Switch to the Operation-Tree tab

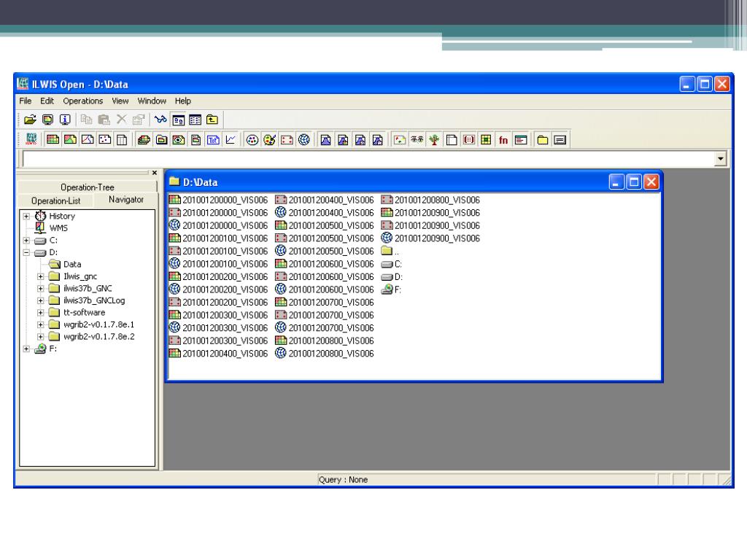click(88, 187)
